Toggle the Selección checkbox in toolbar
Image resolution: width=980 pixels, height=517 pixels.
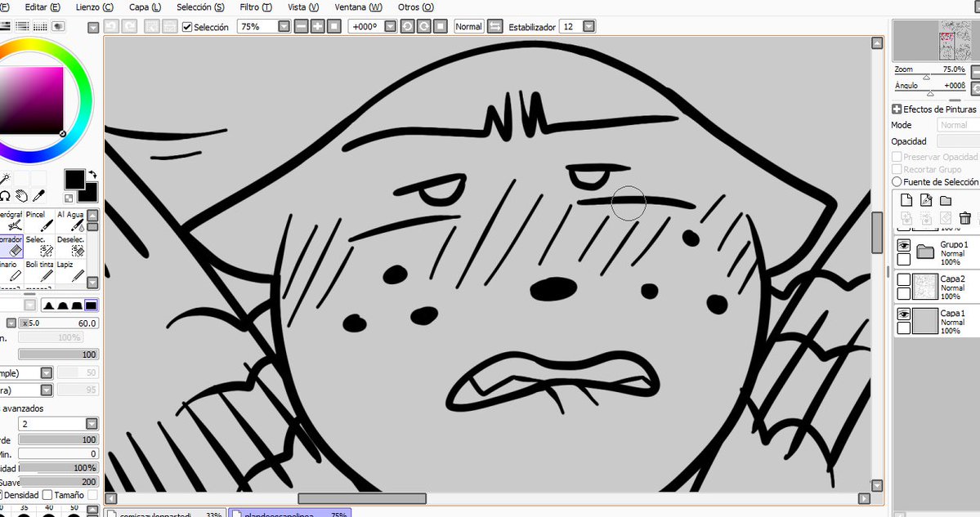(187, 27)
